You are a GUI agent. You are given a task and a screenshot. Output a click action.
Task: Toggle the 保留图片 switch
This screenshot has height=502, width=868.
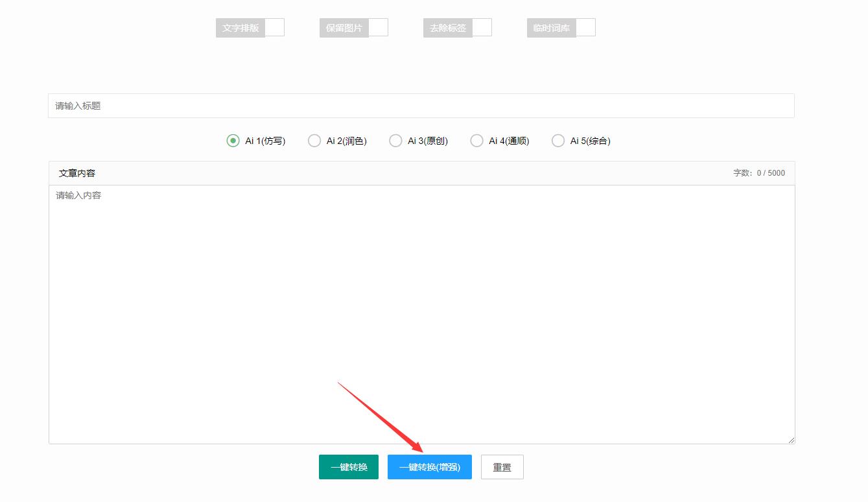(x=354, y=28)
